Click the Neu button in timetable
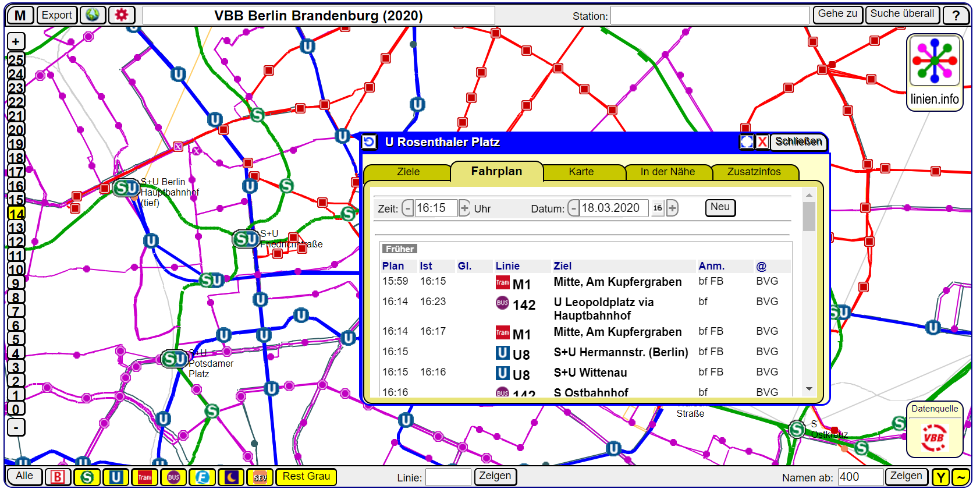Image resolution: width=980 pixels, height=489 pixels. coord(720,207)
